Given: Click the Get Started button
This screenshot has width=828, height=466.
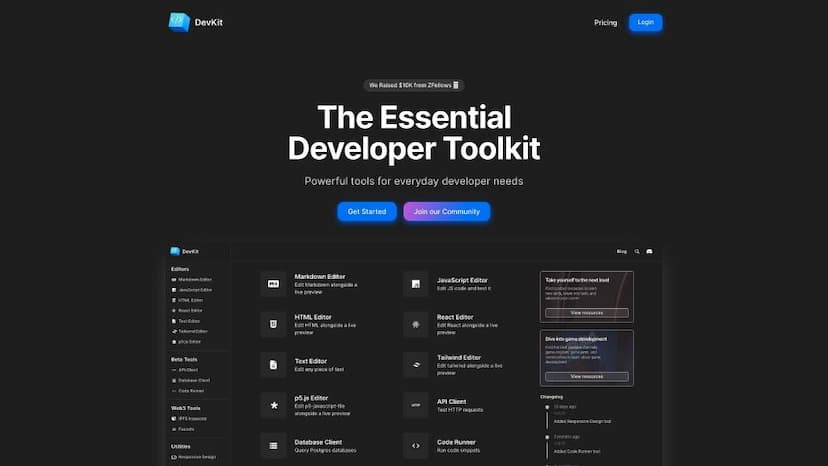Looking at the screenshot, I should [x=367, y=211].
